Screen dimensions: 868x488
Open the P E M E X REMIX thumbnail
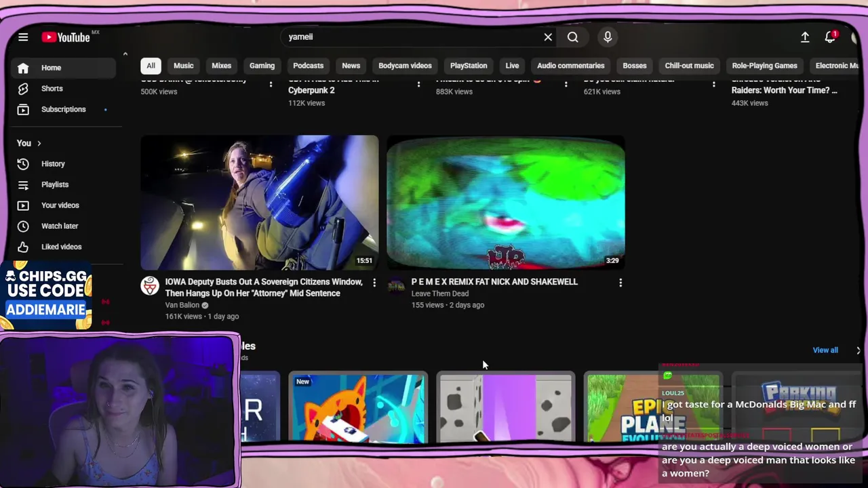click(x=506, y=202)
